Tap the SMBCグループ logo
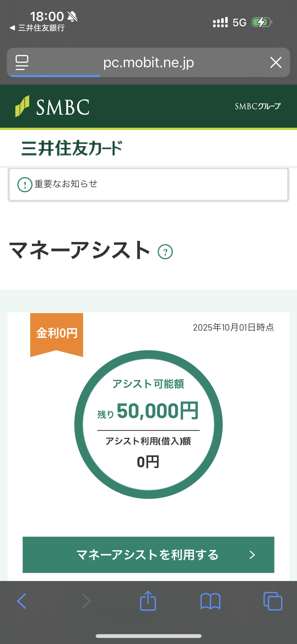The image size is (297, 644). pyautogui.click(x=257, y=106)
